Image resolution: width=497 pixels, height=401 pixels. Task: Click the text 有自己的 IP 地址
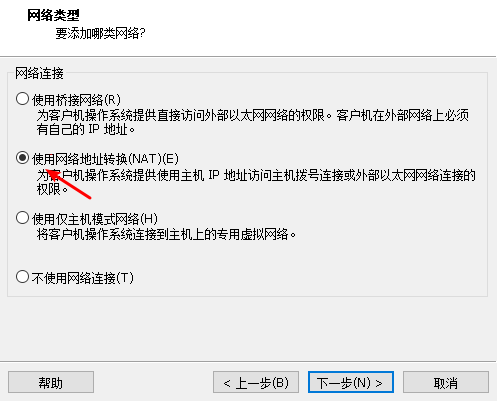click(86, 129)
